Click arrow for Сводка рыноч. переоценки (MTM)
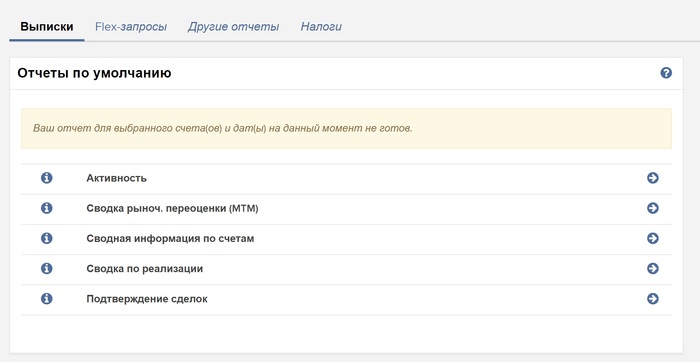700x362 pixels. 653,208
